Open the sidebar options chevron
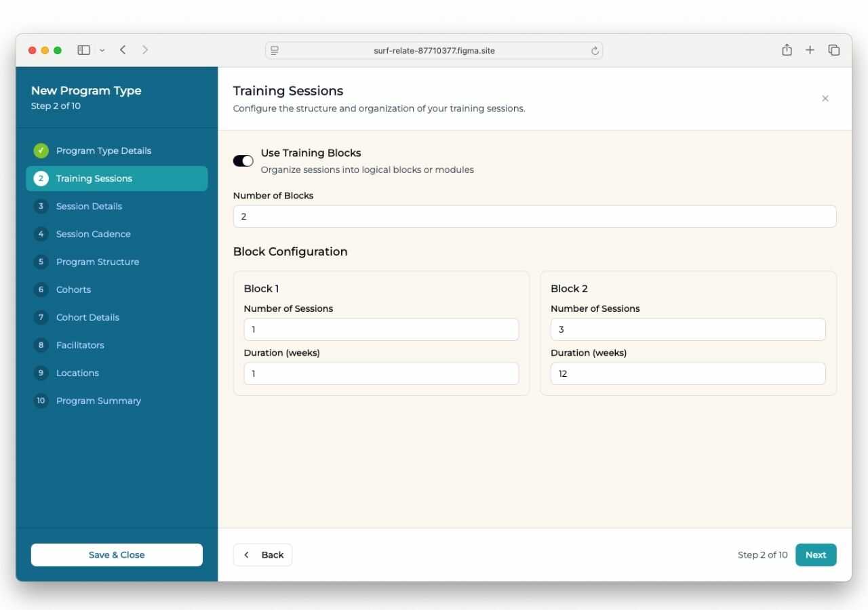This screenshot has height=610, width=868. coord(102,50)
